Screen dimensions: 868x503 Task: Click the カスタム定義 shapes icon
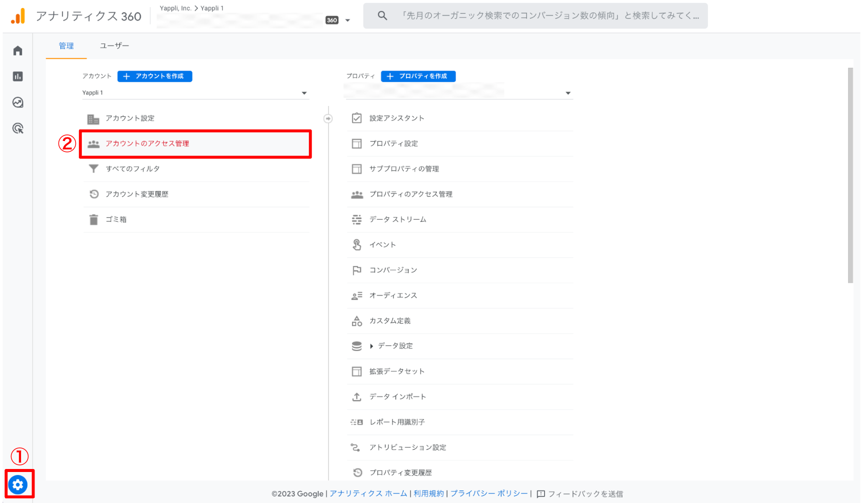(357, 321)
